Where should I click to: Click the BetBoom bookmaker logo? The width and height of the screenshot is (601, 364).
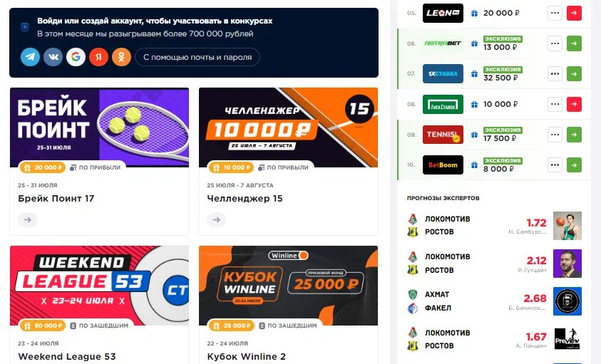click(x=443, y=165)
